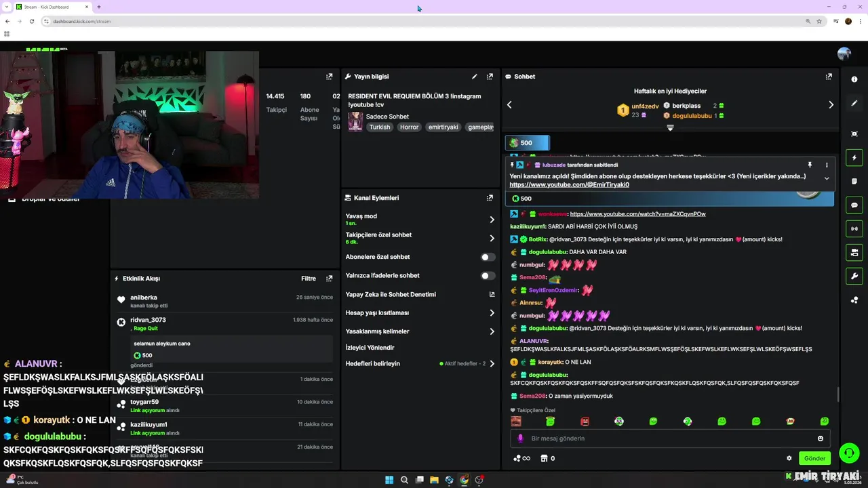Show next top gifters page

coord(831,105)
